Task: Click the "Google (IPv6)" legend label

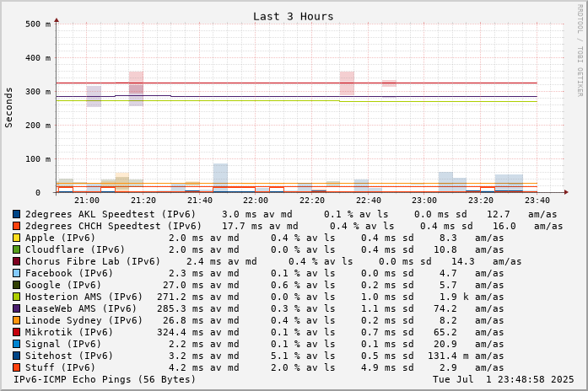Action: (63, 285)
